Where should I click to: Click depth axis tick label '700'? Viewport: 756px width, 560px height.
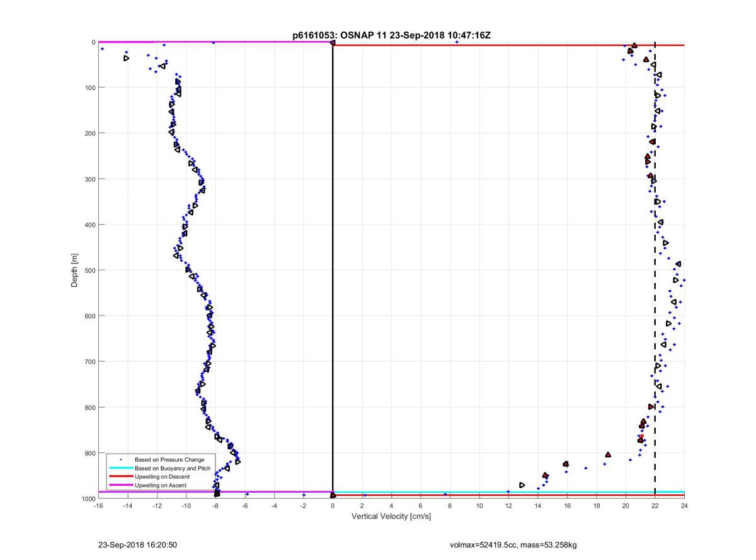[x=89, y=362]
